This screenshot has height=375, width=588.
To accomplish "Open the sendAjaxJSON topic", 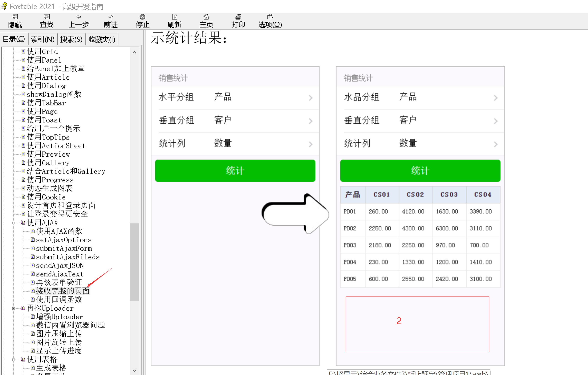I will (60, 265).
